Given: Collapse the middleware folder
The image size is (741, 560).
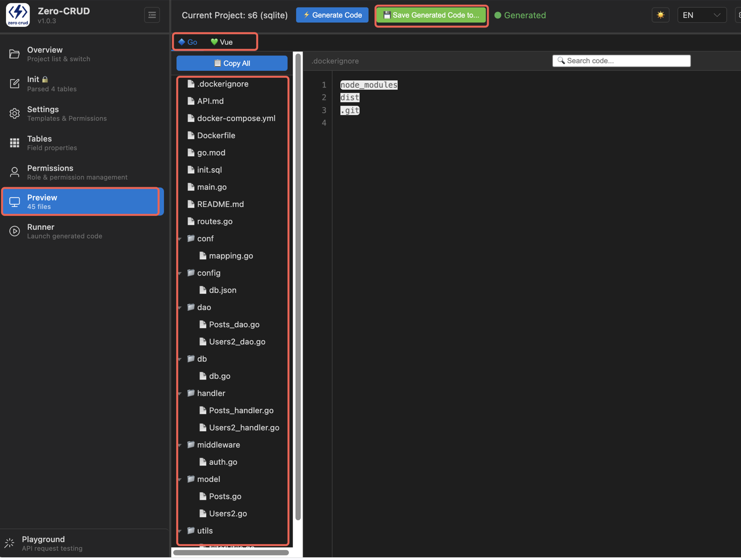Looking at the screenshot, I should coord(180,445).
